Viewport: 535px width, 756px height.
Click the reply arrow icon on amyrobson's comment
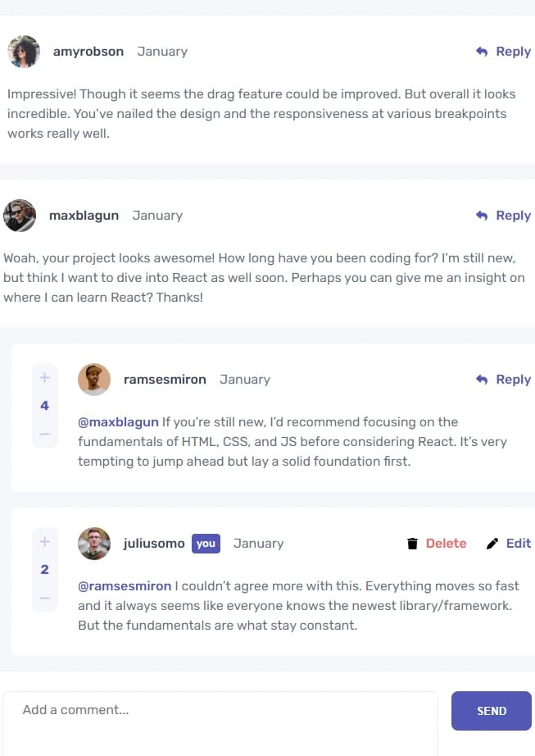coord(482,52)
